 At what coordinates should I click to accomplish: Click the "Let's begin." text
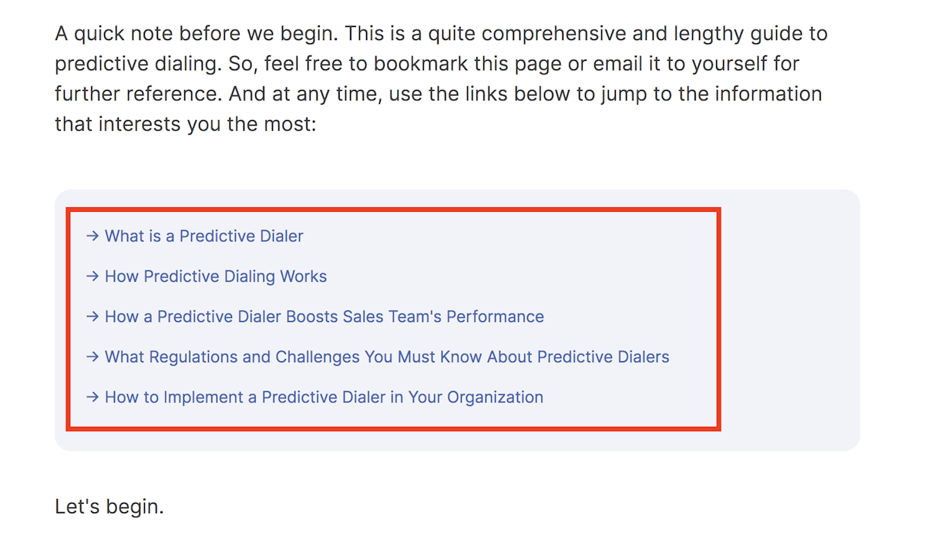click(109, 507)
